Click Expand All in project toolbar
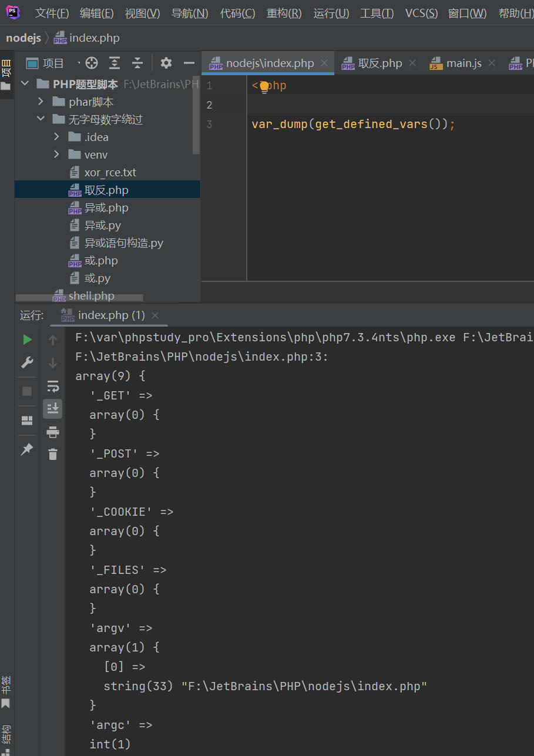 115,63
